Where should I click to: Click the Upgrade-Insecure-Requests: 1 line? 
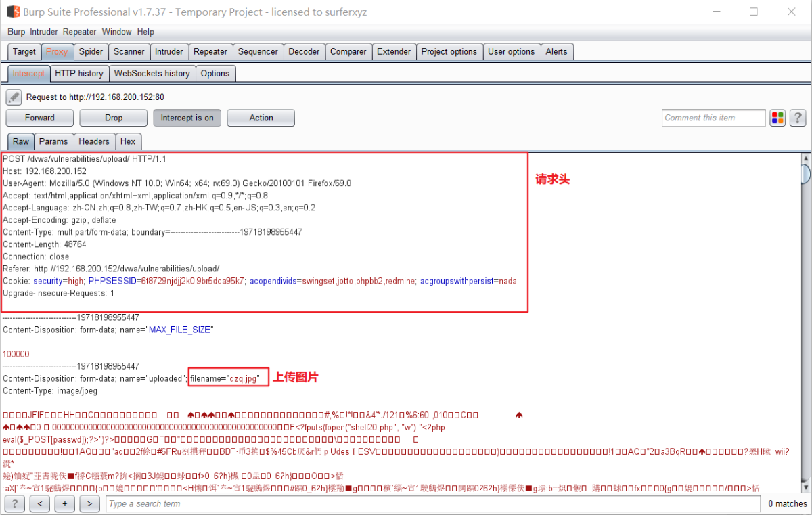click(59, 293)
